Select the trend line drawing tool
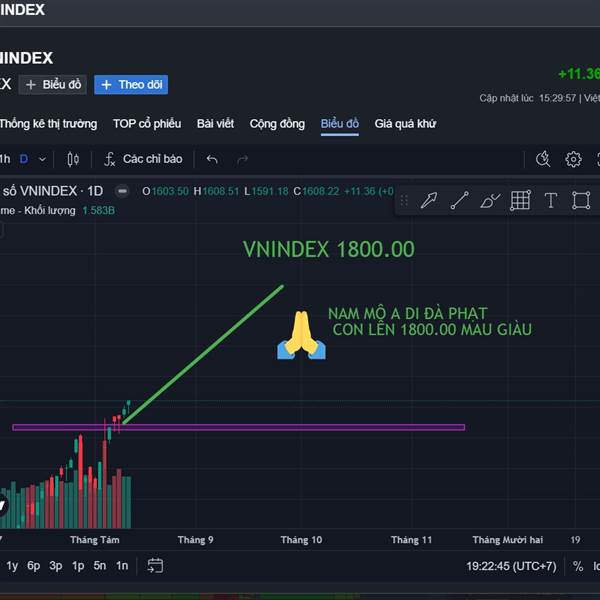Screen dimensions: 600x600 (x=459, y=200)
